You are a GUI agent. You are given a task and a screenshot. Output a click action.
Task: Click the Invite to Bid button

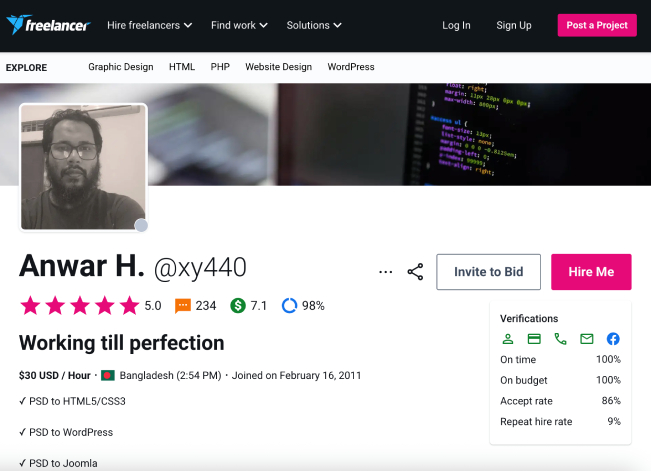pos(488,272)
